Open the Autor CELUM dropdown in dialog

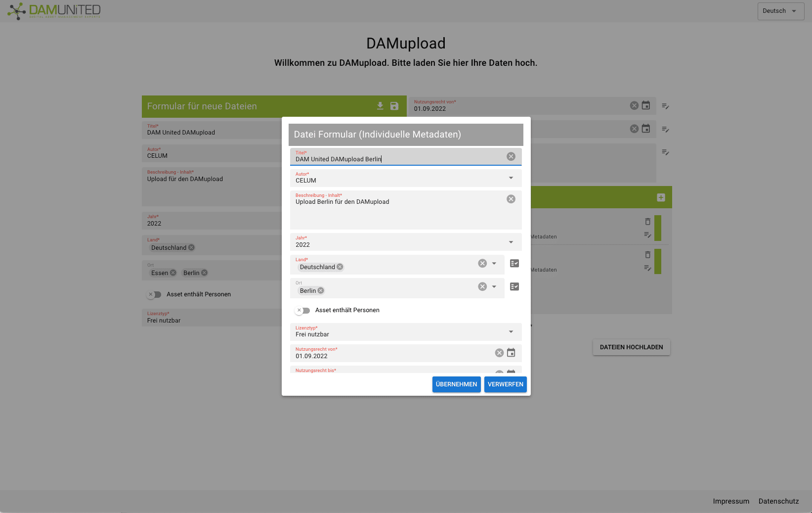tap(406, 178)
